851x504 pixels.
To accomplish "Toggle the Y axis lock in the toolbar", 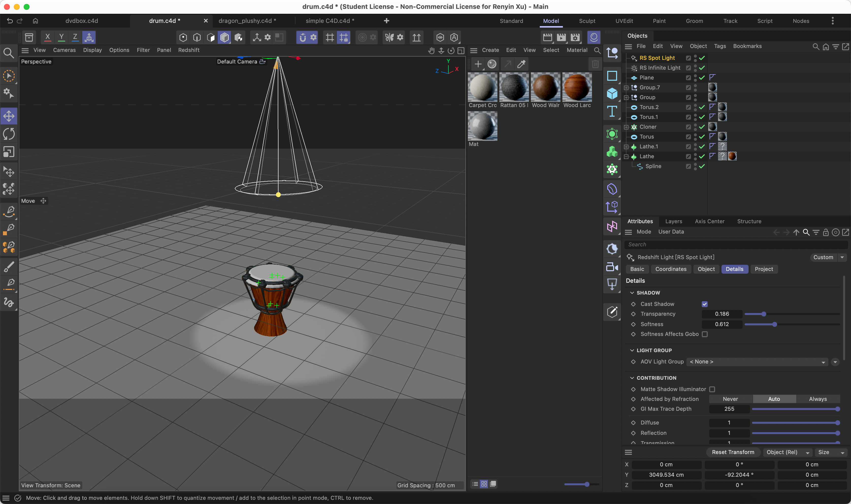I will (x=61, y=37).
